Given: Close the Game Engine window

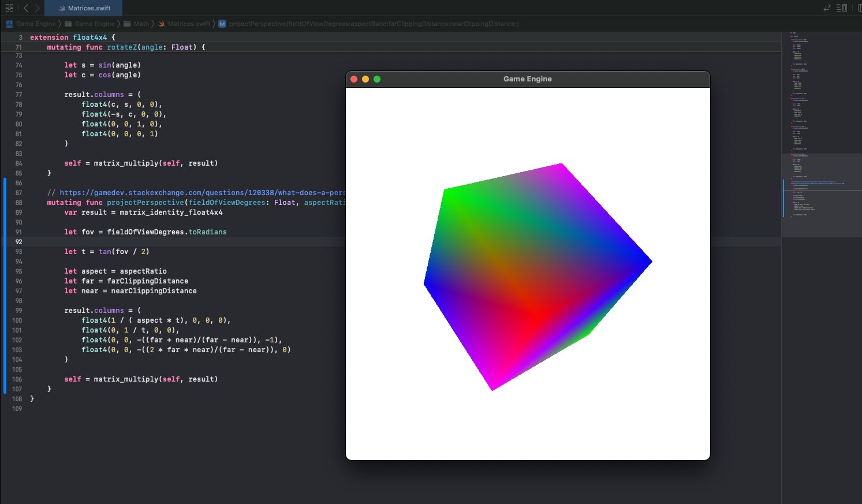Looking at the screenshot, I should pyautogui.click(x=354, y=79).
